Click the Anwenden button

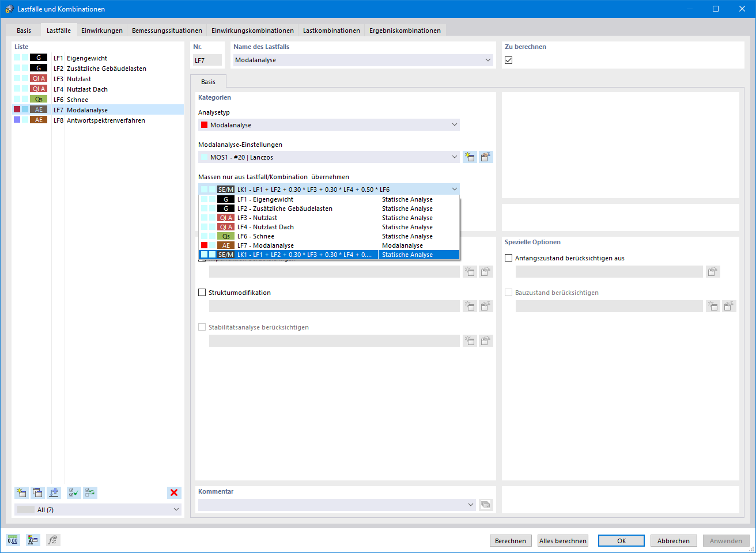726,540
